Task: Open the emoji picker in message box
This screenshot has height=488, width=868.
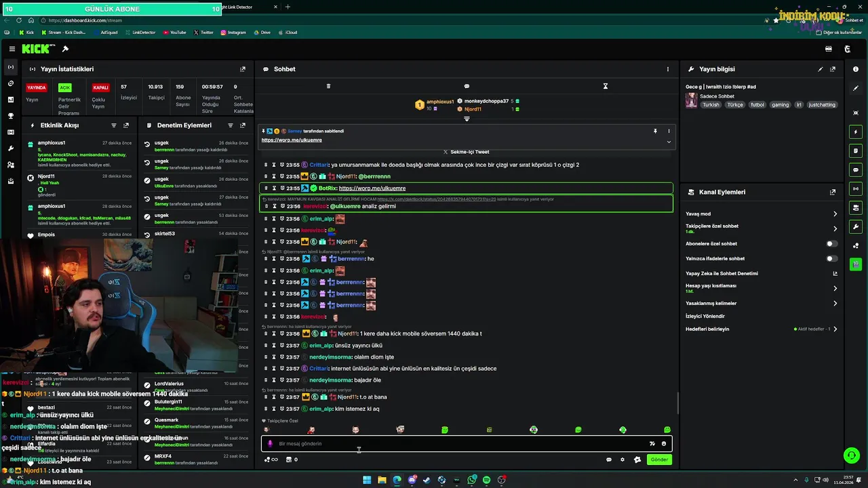Action: click(x=664, y=444)
